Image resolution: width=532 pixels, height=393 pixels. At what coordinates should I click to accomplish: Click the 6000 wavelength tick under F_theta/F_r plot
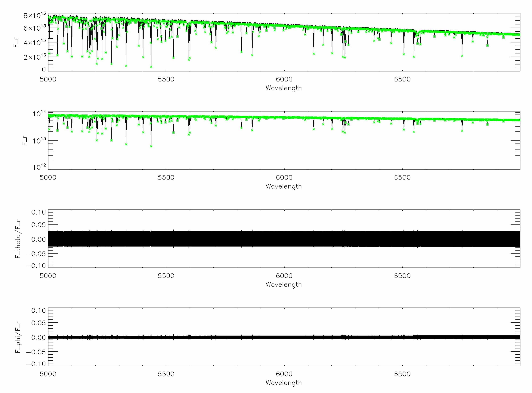(284, 276)
